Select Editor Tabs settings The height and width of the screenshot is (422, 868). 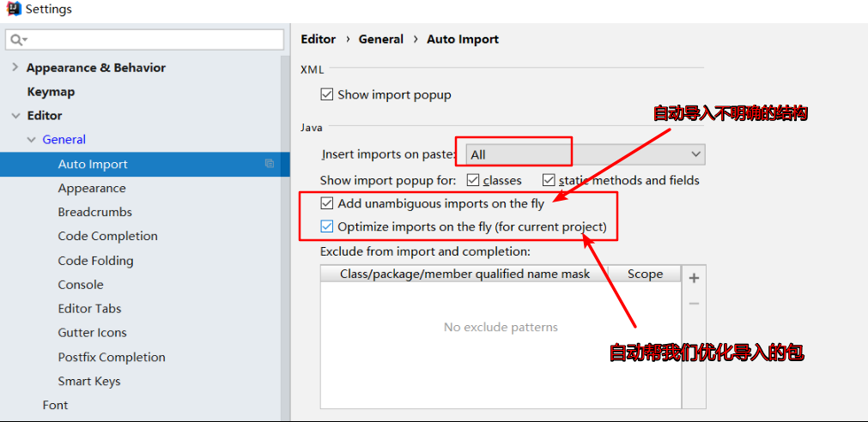coord(89,309)
